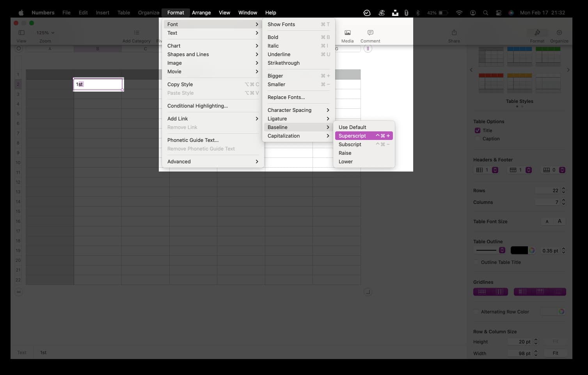Add a Comment from the toolbar
Screen dimensions: 588x375
(370, 33)
